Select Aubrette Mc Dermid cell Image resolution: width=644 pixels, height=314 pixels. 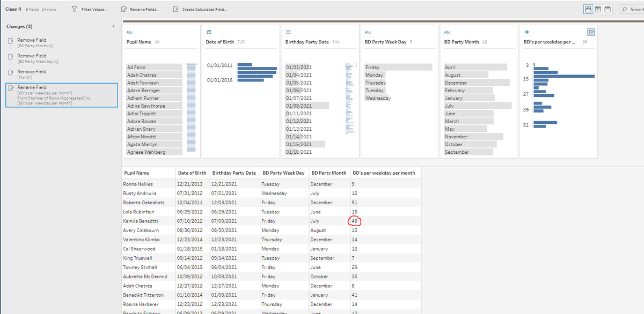149,276
